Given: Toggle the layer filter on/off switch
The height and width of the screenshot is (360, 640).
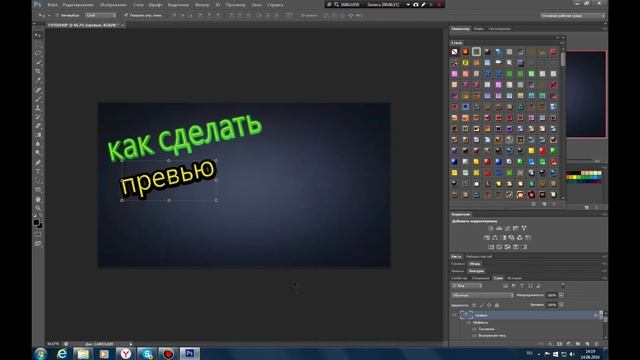Looking at the screenshot, I should [563, 285].
